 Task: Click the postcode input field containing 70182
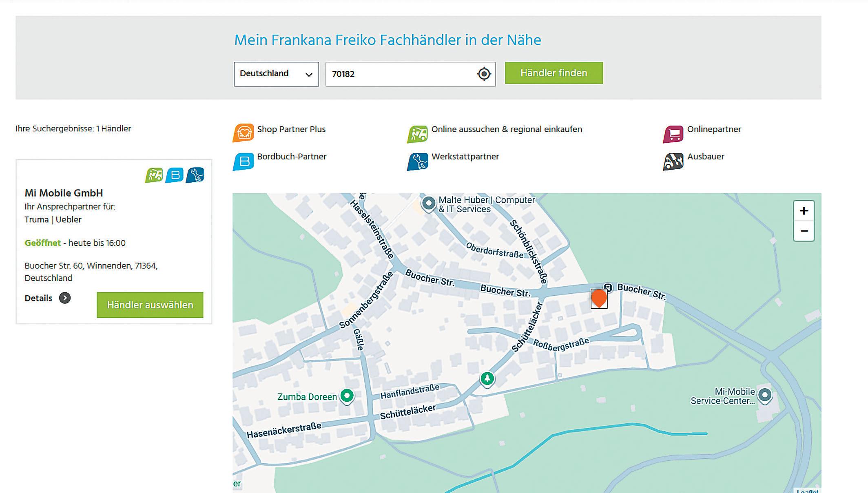400,74
